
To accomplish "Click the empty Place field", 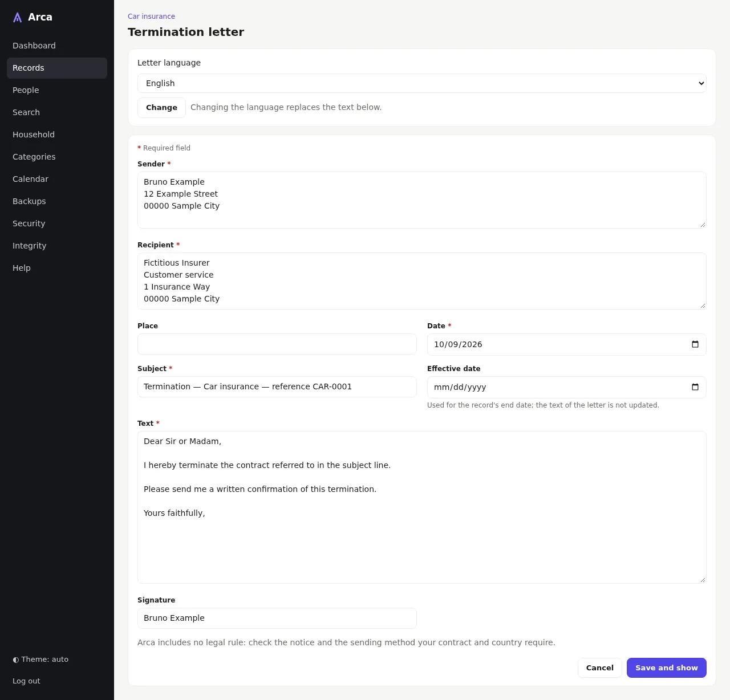I will pyautogui.click(x=277, y=344).
